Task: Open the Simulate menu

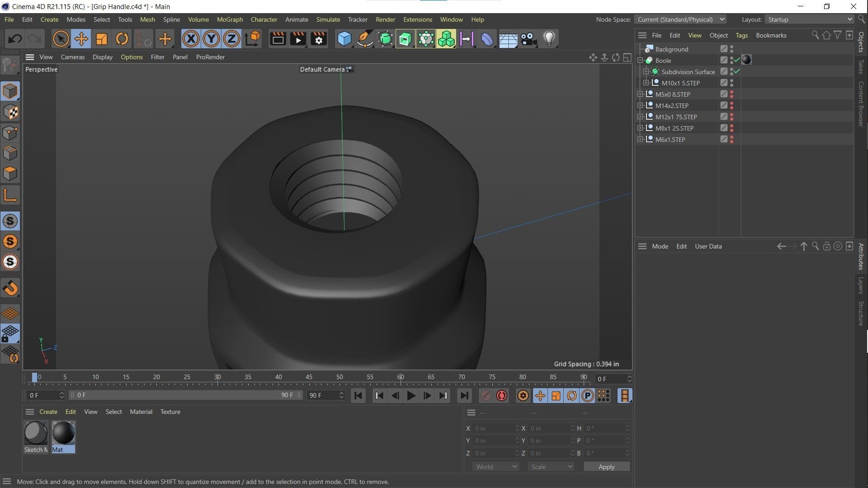Action: click(328, 19)
